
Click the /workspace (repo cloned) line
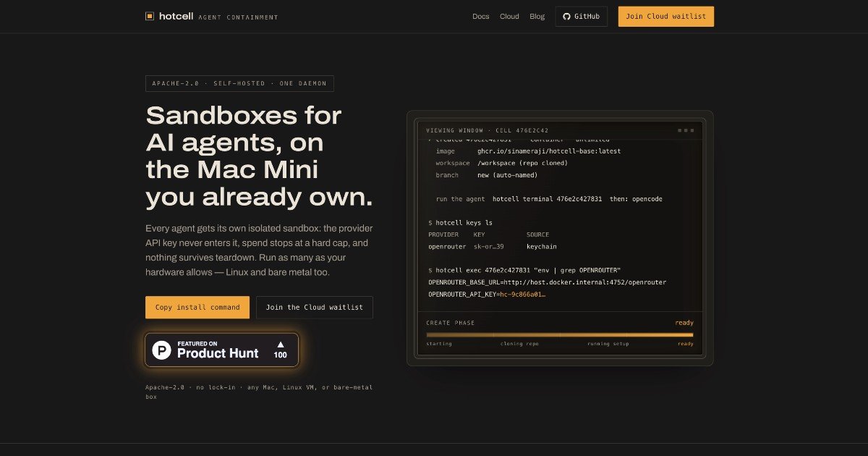501,163
